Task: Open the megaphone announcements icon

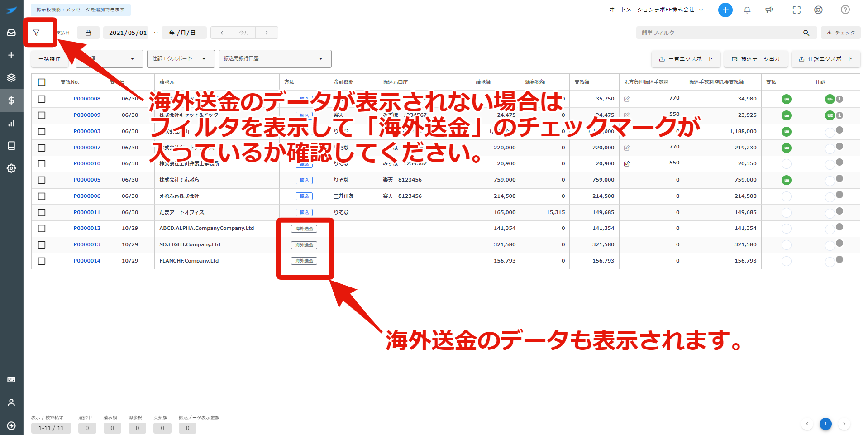Action: (769, 10)
